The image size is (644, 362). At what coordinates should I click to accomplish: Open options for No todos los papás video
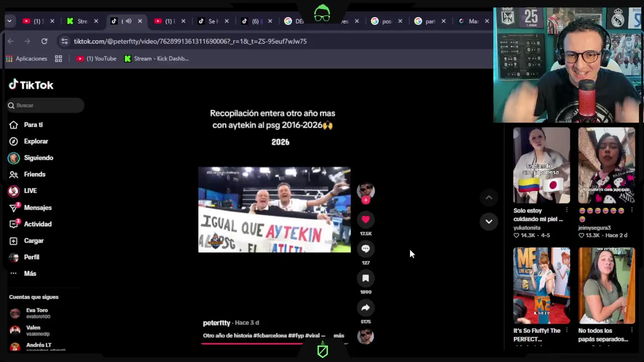631,330
